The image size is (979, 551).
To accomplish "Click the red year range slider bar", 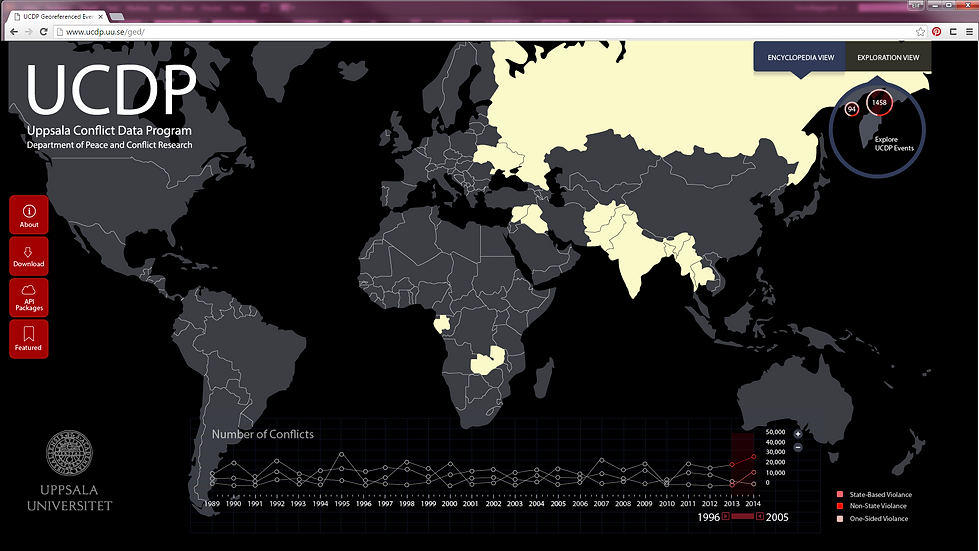I will [x=742, y=517].
